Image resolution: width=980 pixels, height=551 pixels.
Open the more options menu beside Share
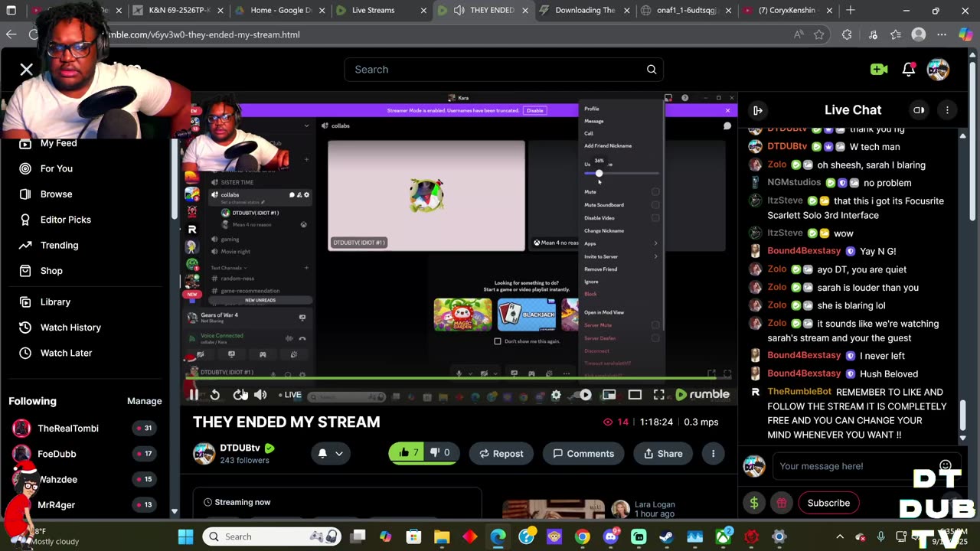[x=713, y=453]
